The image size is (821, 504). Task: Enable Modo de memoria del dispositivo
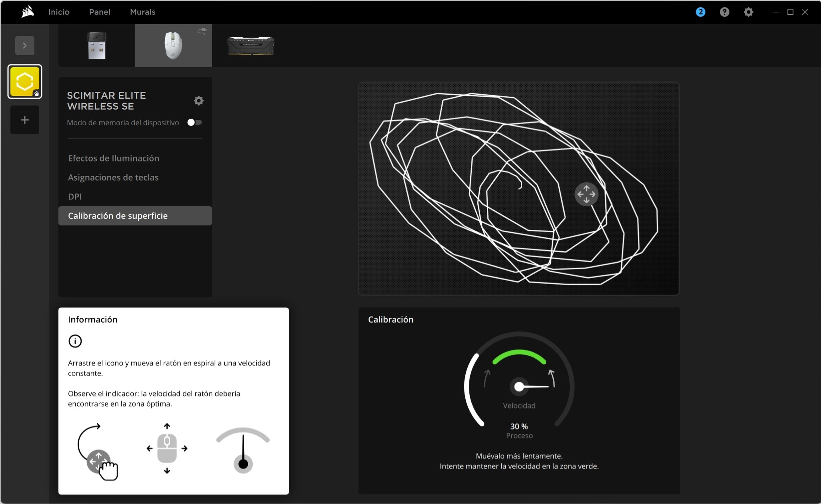(x=195, y=122)
